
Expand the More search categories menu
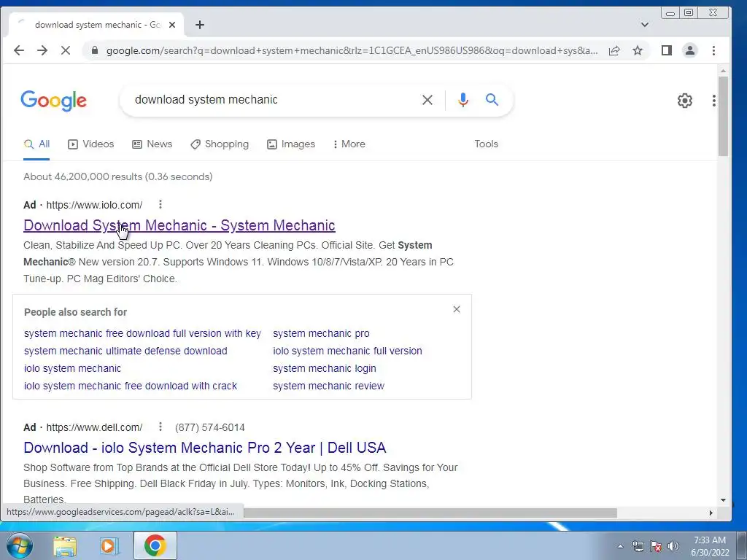(349, 144)
